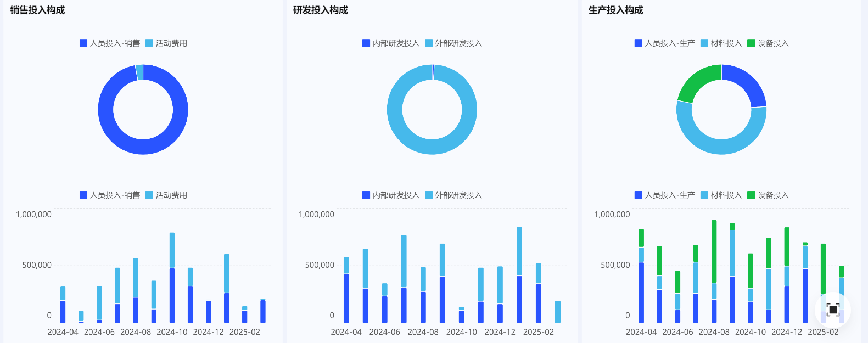Viewport: 868px width, 343px height.
Task: Toggle 人员投入-销售 in the sales bar chart legend
Action: (x=110, y=195)
